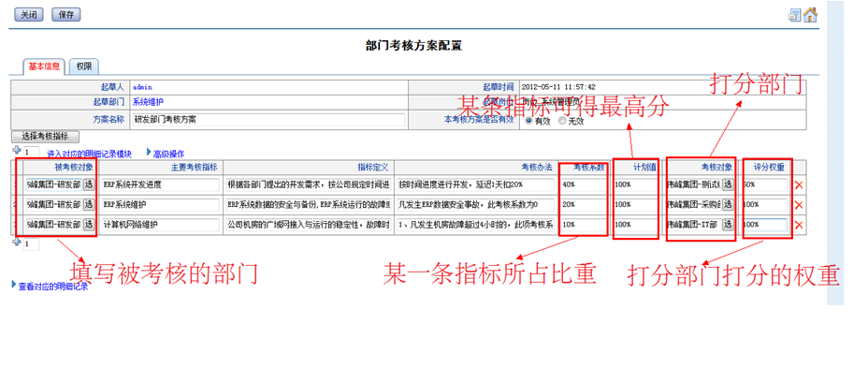The width and height of the screenshot is (868, 368).
Task: Switch to the 权限 tab
Action: coord(84,66)
